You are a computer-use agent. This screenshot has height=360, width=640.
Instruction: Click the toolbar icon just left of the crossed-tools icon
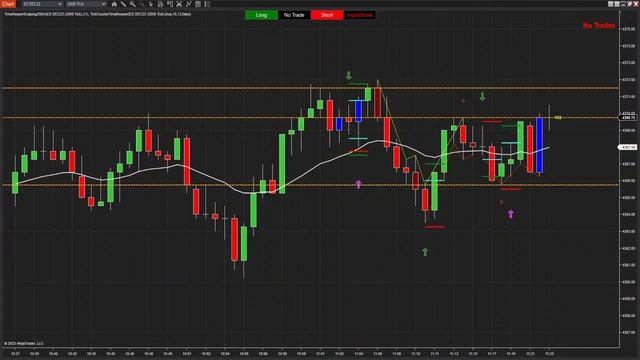pos(169,4)
